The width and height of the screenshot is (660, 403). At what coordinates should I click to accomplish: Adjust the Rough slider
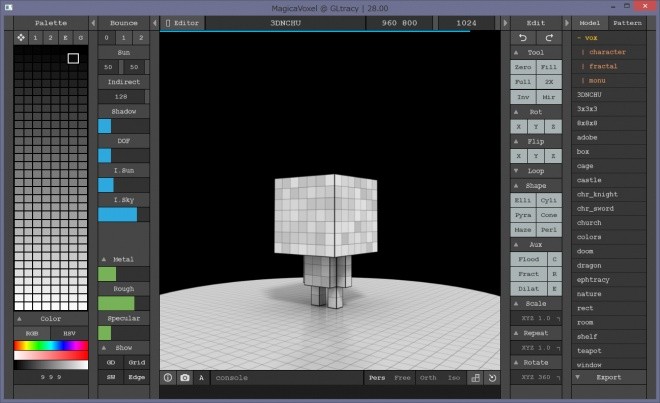123,303
